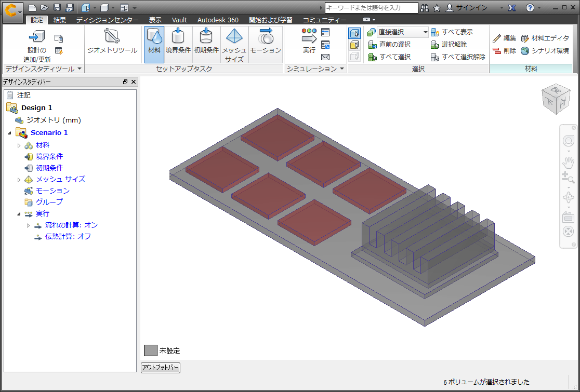Expand the 材料 tree node

[x=19, y=145]
